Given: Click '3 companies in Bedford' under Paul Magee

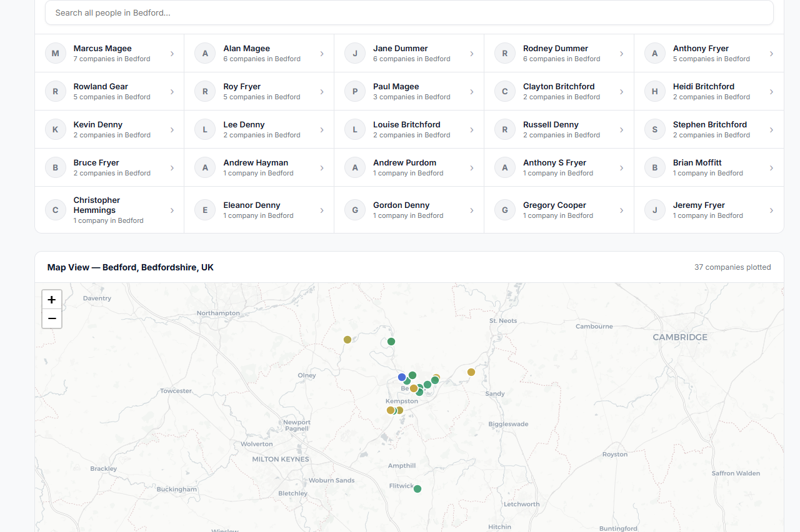Looking at the screenshot, I should (x=412, y=97).
